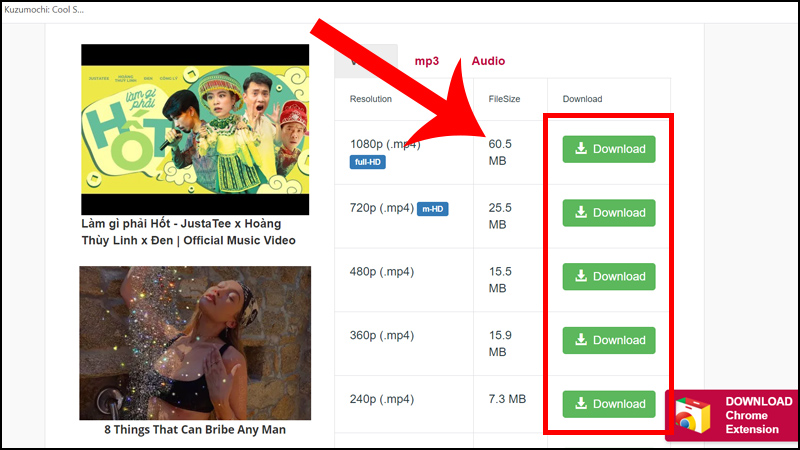800x450 pixels.
Task: Click the 25.5 MB file size
Action: coord(500,216)
